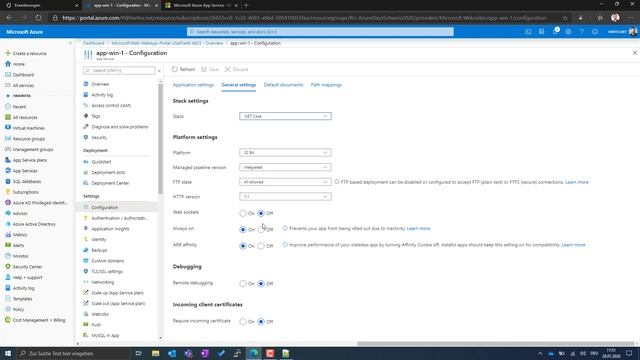Turn Remote debugging On
Screen dimensions: 640x360
[243, 283]
